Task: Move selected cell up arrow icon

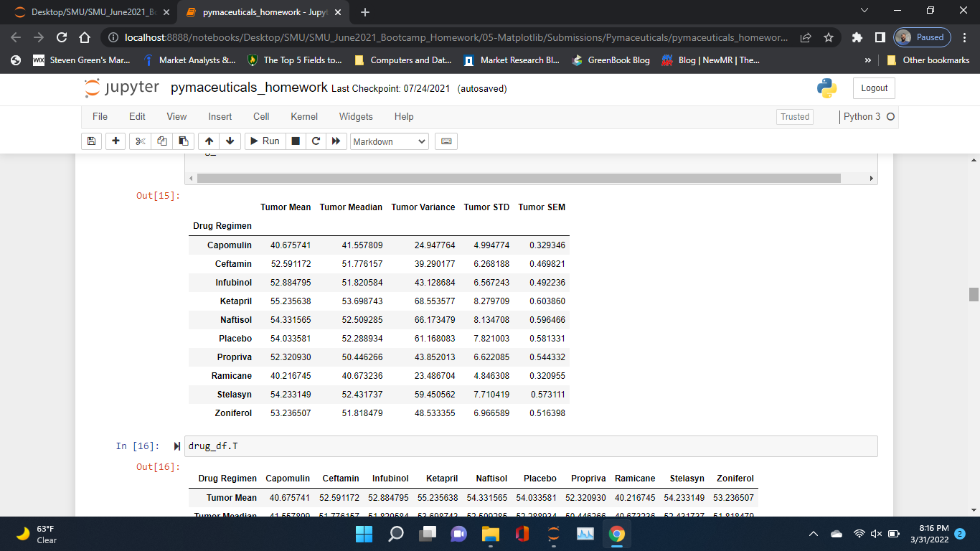Action: pyautogui.click(x=209, y=141)
